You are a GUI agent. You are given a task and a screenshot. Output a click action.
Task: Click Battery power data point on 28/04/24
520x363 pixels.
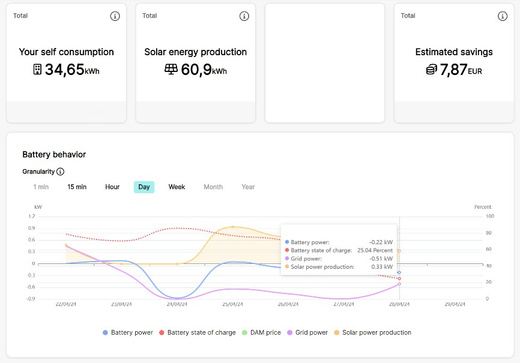point(399,273)
